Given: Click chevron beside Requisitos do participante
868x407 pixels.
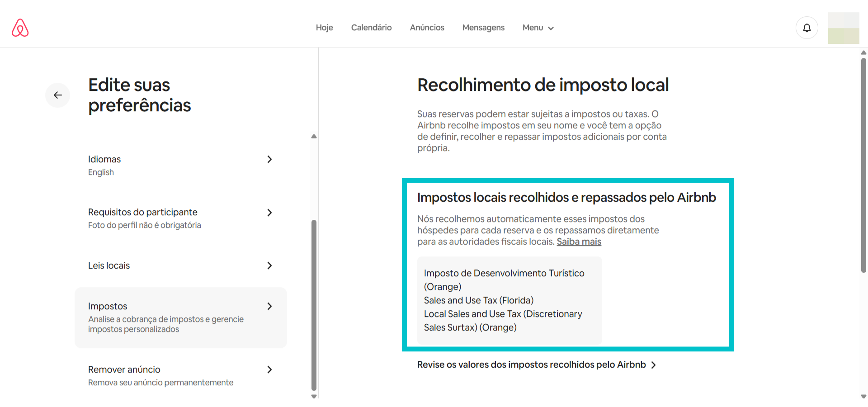Looking at the screenshot, I should click(x=269, y=213).
